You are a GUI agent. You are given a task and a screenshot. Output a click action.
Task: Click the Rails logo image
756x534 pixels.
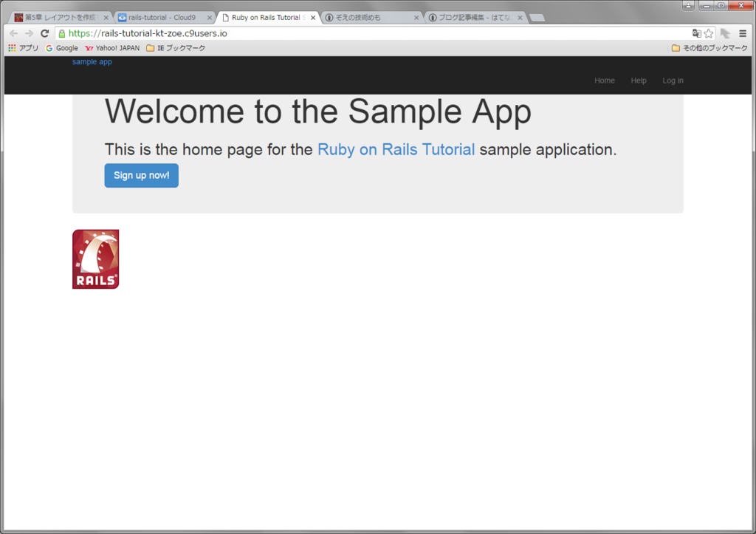click(x=95, y=259)
